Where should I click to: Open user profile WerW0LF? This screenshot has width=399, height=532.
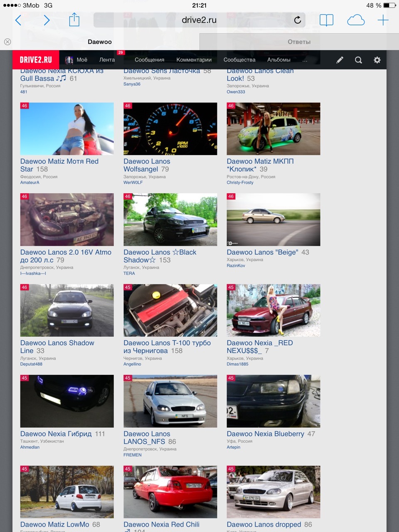133,182
